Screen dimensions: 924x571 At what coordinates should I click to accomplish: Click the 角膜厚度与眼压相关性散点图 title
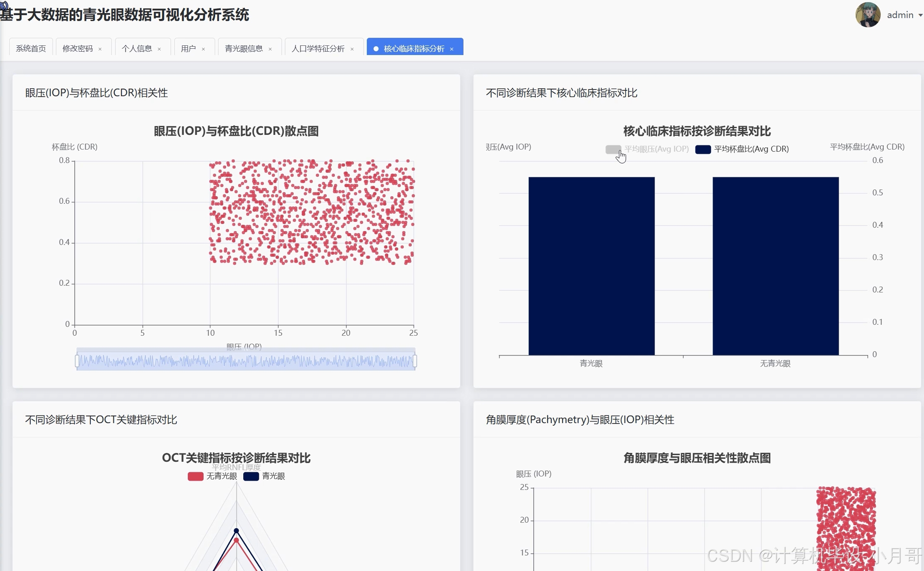click(697, 458)
